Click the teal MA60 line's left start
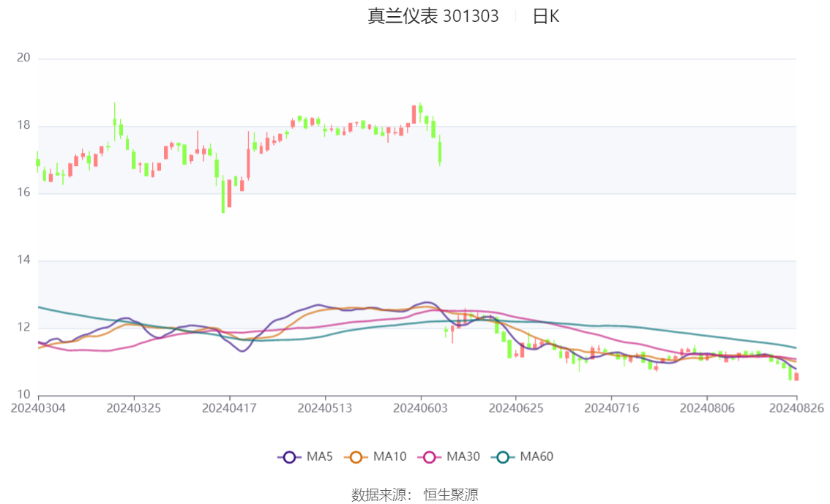 click(40, 307)
